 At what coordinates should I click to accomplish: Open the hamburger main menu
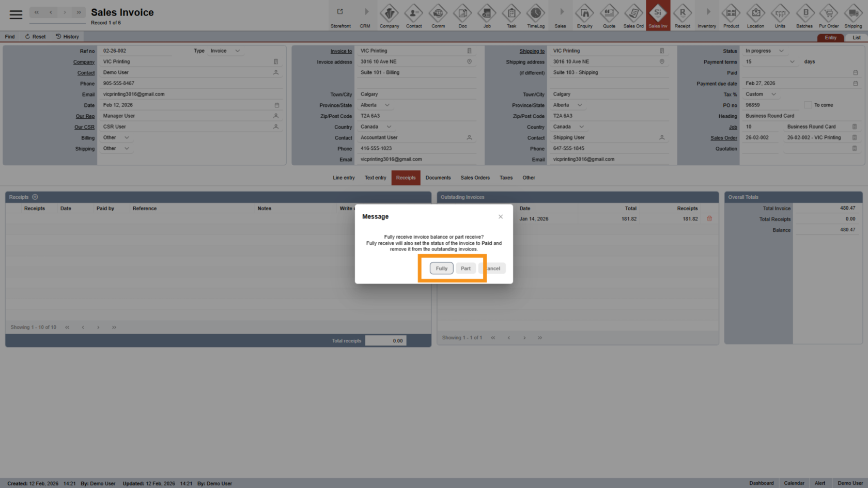click(x=16, y=14)
